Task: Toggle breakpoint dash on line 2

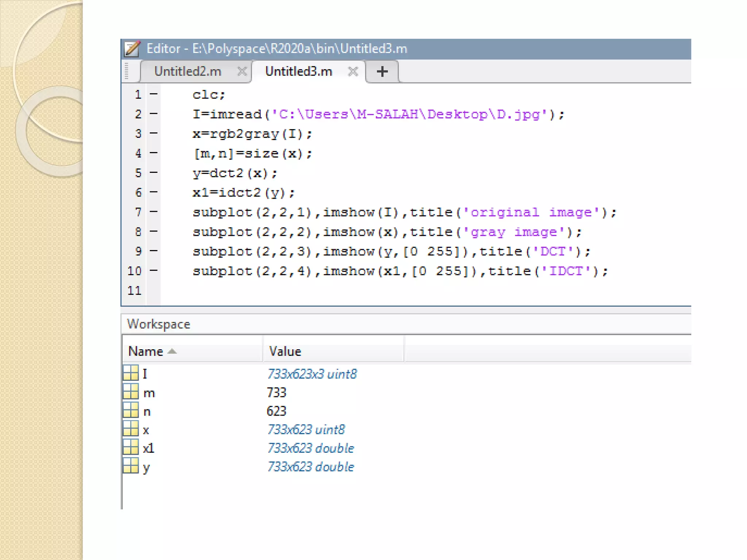Action: (x=154, y=114)
